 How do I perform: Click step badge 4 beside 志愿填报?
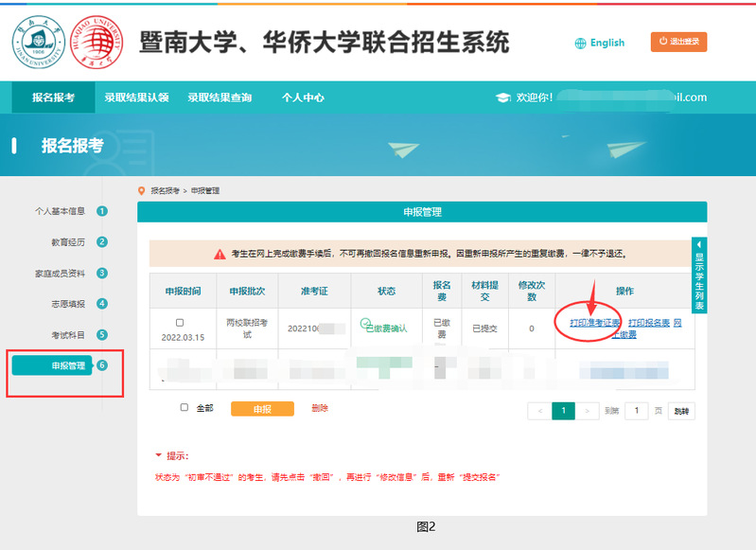pos(102,304)
